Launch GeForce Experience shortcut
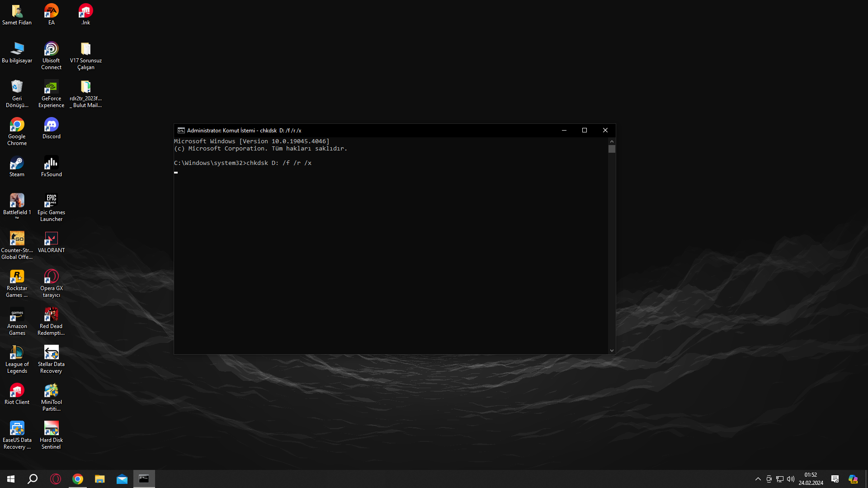 [51, 94]
